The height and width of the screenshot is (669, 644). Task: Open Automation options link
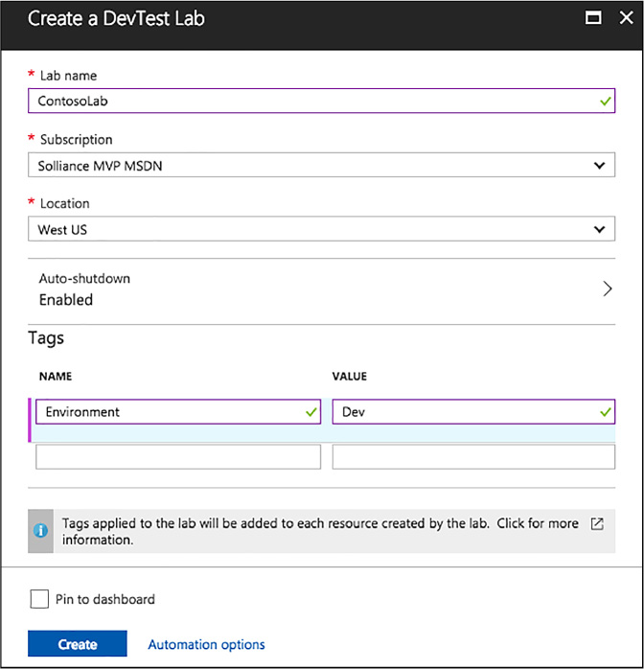206,644
